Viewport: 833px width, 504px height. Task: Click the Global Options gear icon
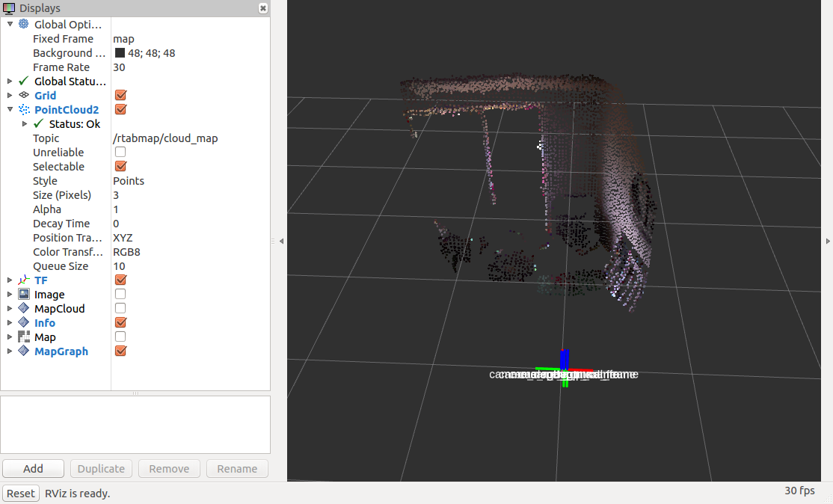click(x=24, y=24)
